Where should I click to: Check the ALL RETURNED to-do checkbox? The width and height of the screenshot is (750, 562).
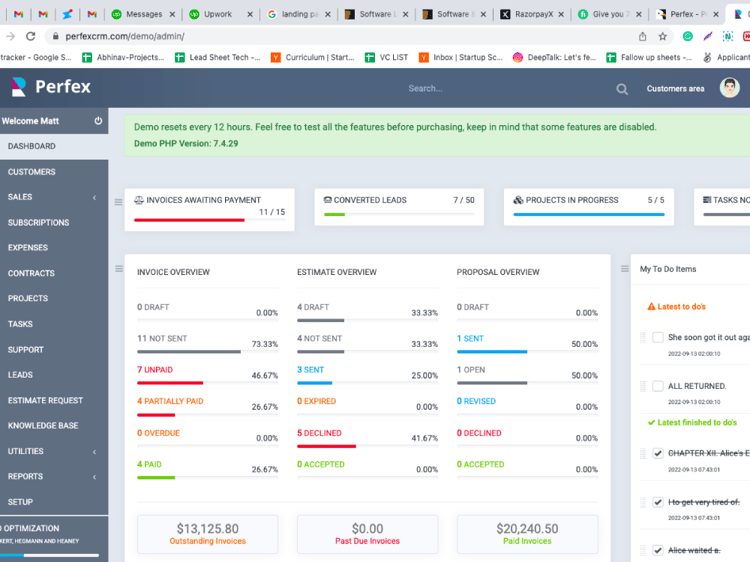point(658,386)
